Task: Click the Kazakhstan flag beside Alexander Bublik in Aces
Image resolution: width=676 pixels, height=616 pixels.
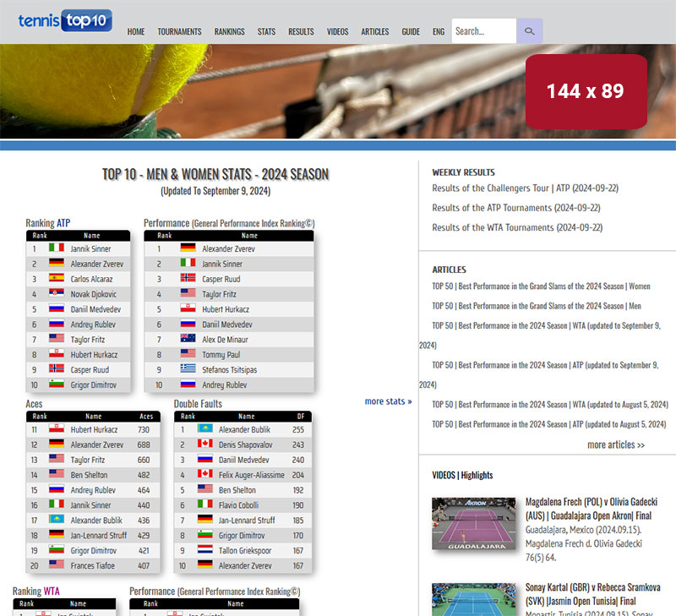Action: click(x=57, y=519)
